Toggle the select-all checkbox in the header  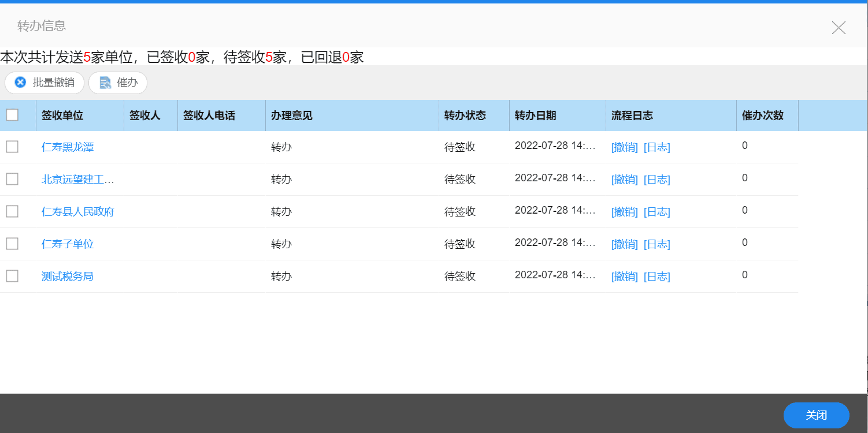(12, 115)
